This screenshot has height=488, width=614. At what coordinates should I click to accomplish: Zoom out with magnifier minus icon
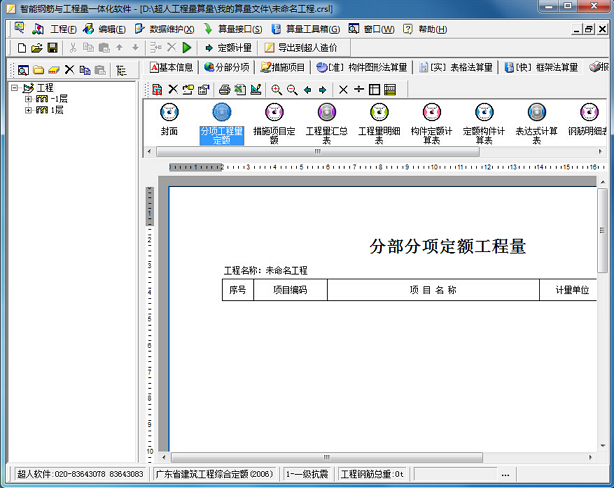292,90
